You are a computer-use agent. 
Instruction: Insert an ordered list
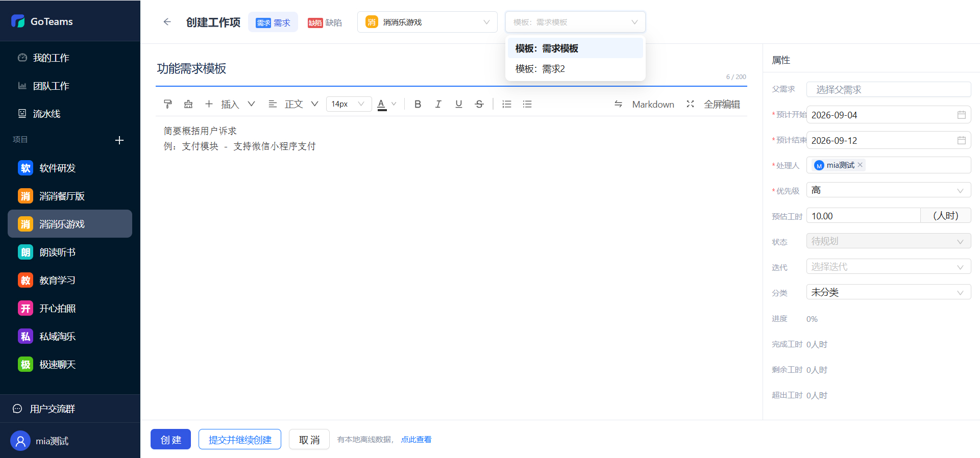coord(507,104)
